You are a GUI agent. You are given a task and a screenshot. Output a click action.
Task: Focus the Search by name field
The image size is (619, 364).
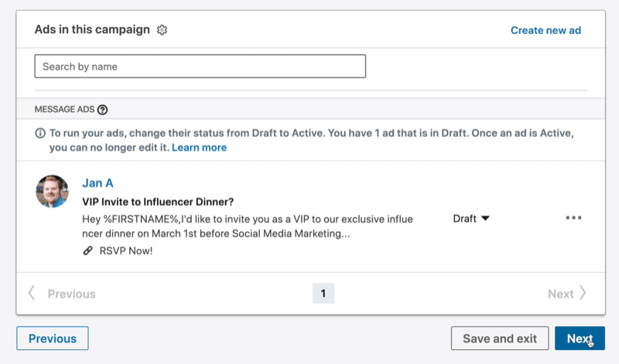[200, 66]
